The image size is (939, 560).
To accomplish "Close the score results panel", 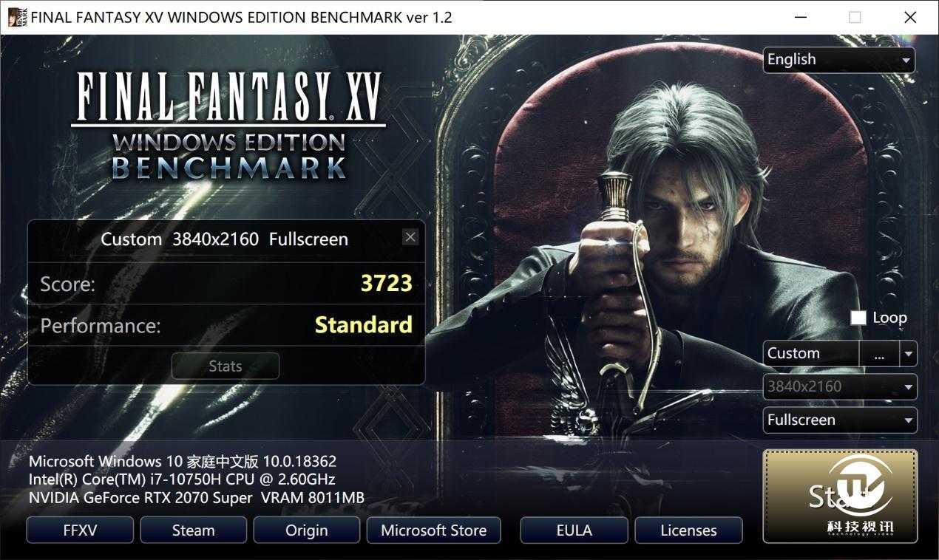I will click(410, 236).
